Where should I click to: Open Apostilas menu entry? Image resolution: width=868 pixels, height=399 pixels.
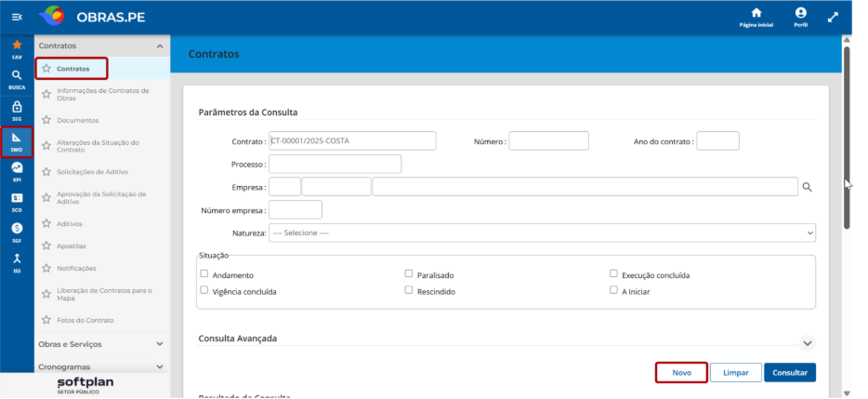pyautogui.click(x=71, y=246)
